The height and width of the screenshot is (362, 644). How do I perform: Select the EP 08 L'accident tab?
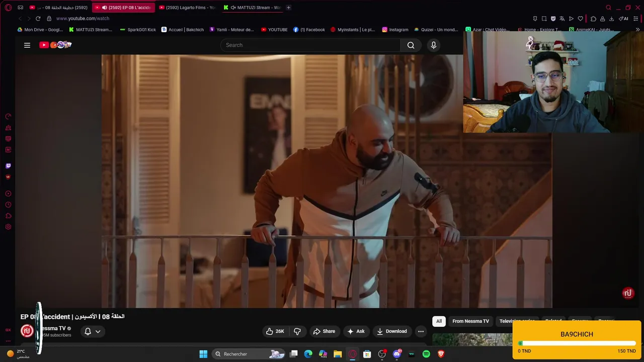[124, 8]
